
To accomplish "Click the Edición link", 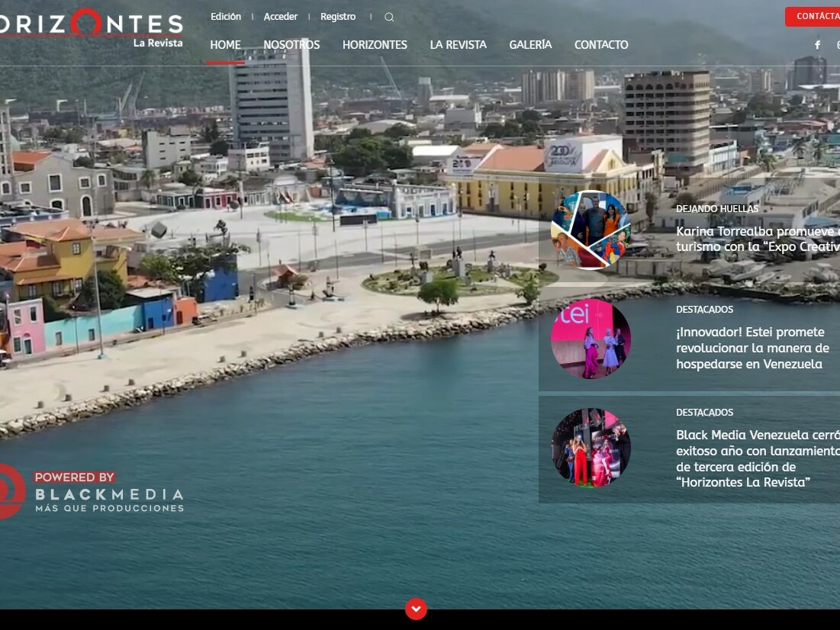I will point(226,17).
